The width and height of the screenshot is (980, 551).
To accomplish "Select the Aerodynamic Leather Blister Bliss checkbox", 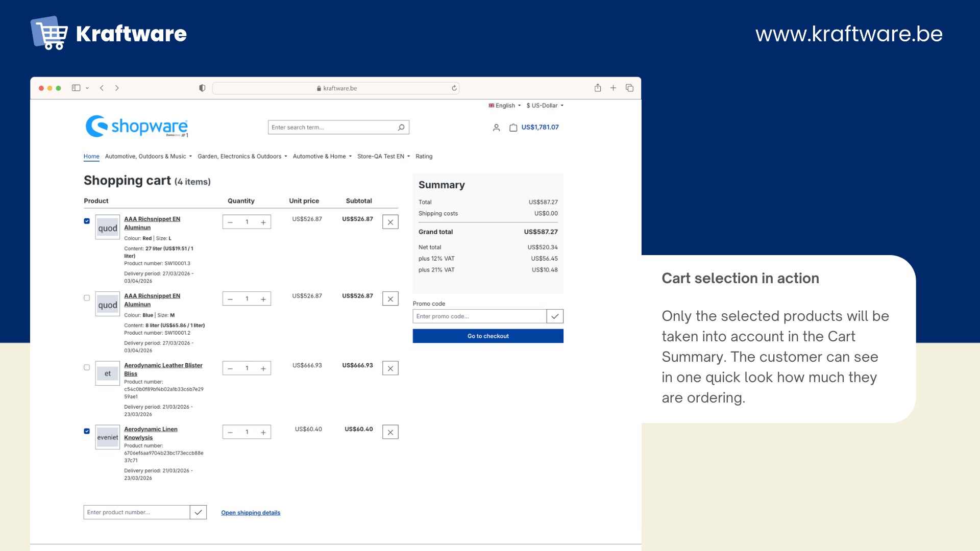I will tap(87, 367).
